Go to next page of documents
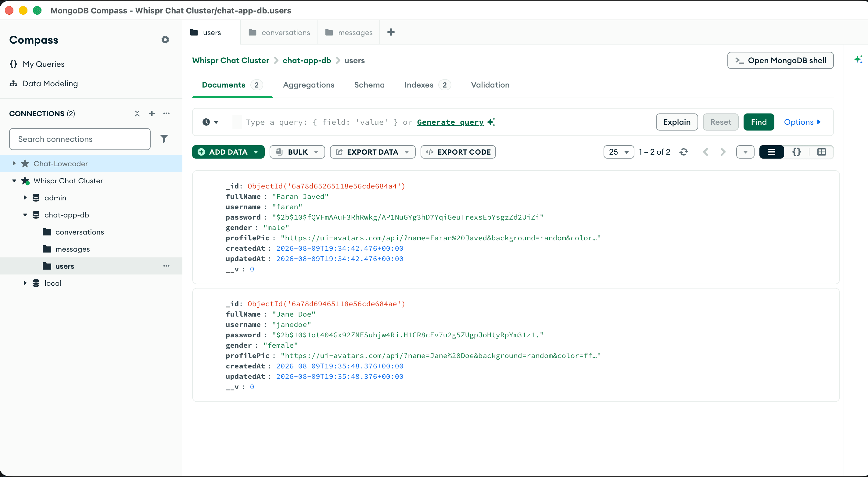 pyautogui.click(x=723, y=152)
